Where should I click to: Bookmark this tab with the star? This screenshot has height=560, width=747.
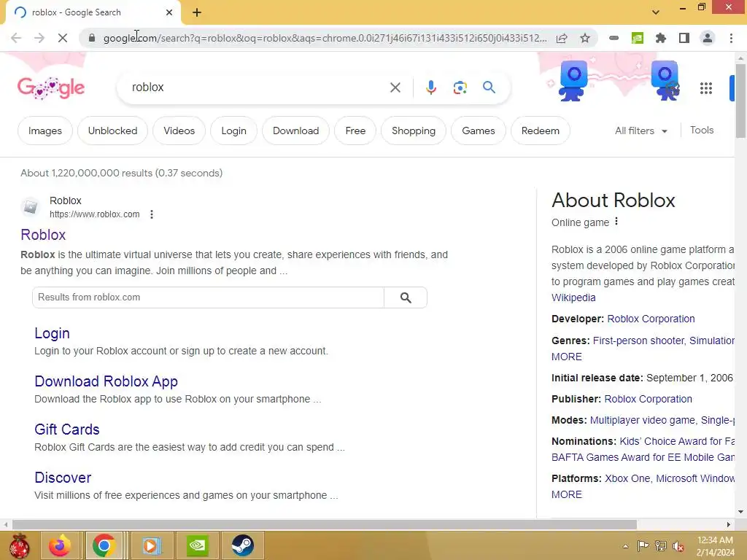click(585, 38)
